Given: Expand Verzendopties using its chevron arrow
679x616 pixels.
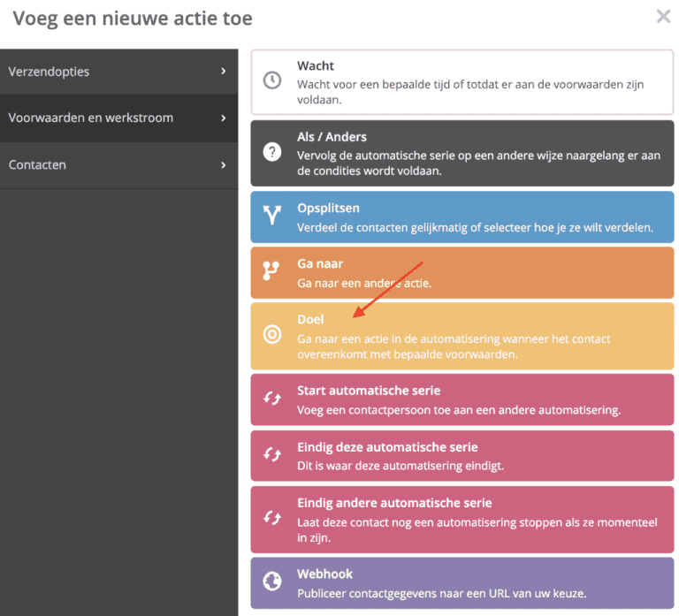Looking at the screenshot, I should pyautogui.click(x=223, y=72).
